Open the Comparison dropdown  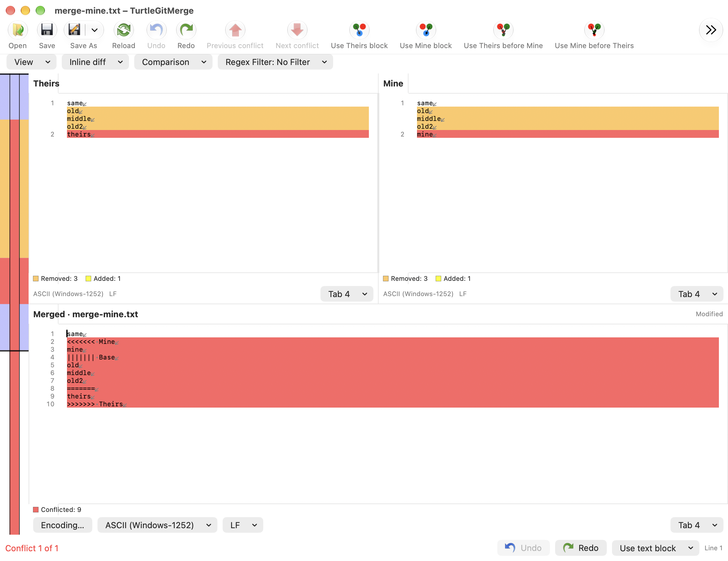coord(173,62)
